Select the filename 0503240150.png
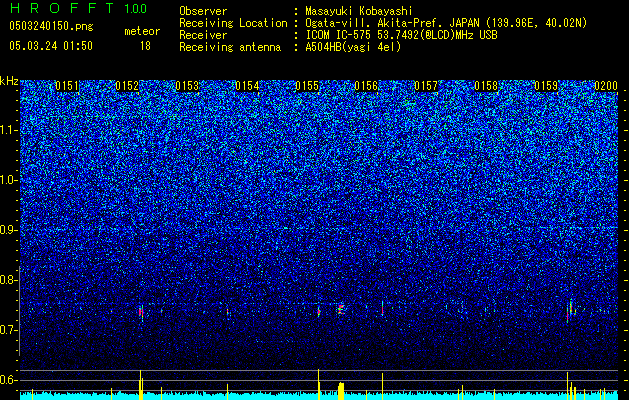 click(x=51, y=26)
